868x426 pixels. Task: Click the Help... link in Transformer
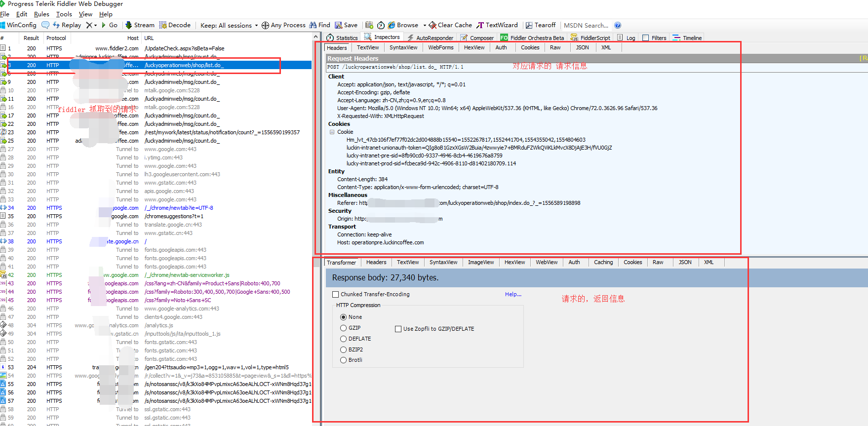(x=513, y=294)
